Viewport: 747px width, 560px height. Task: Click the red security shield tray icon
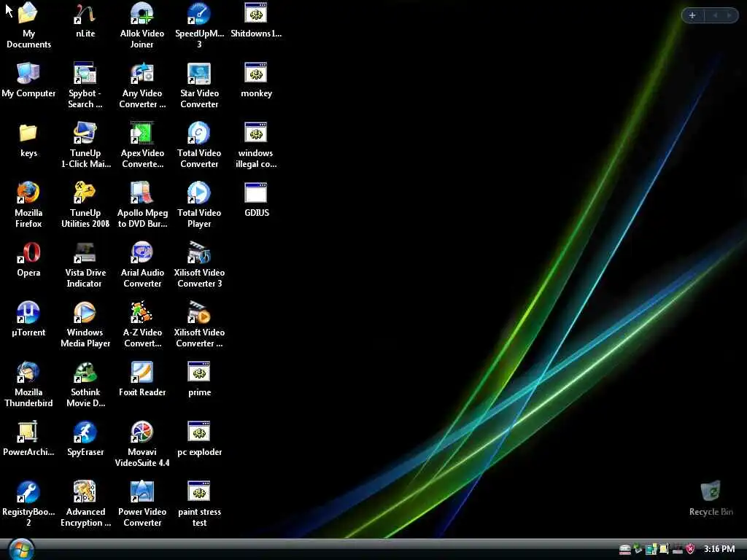(690, 549)
